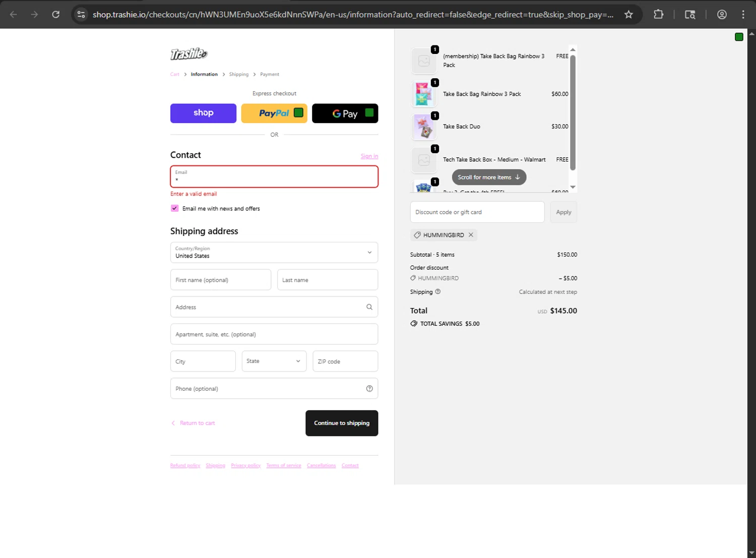
Task: Click the Trashie logo
Action: coord(189,53)
